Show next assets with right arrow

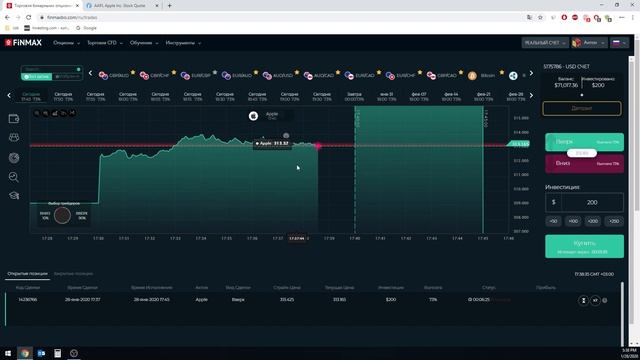coord(531,73)
